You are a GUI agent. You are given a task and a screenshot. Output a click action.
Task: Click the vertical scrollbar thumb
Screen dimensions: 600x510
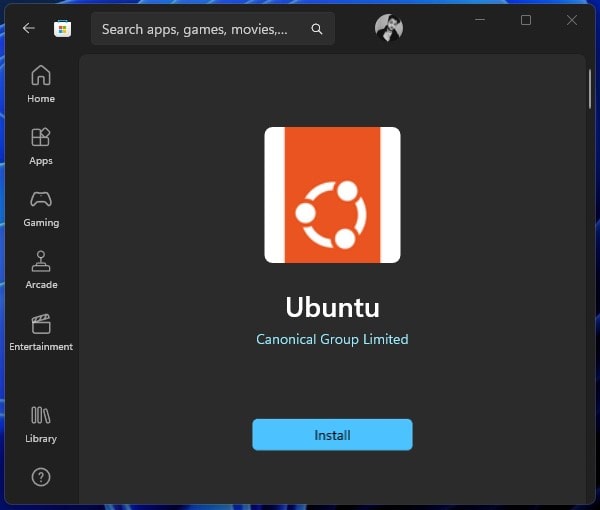point(590,89)
